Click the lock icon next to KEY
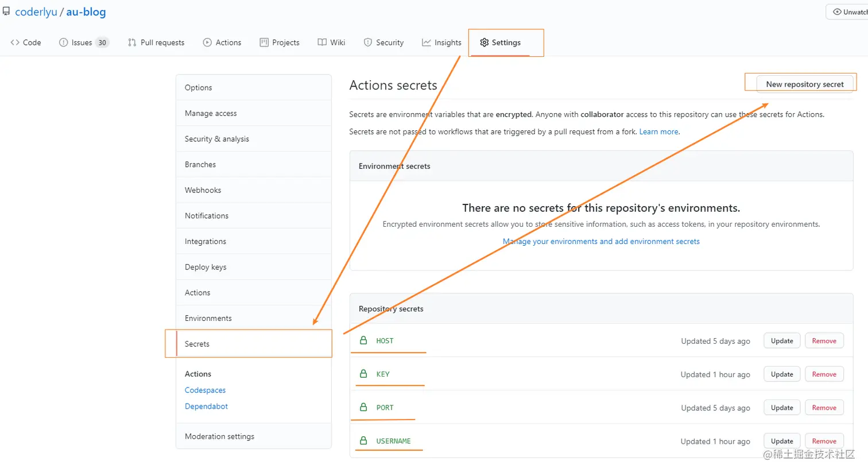The image size is (868, 473). [x=363, y=374]
